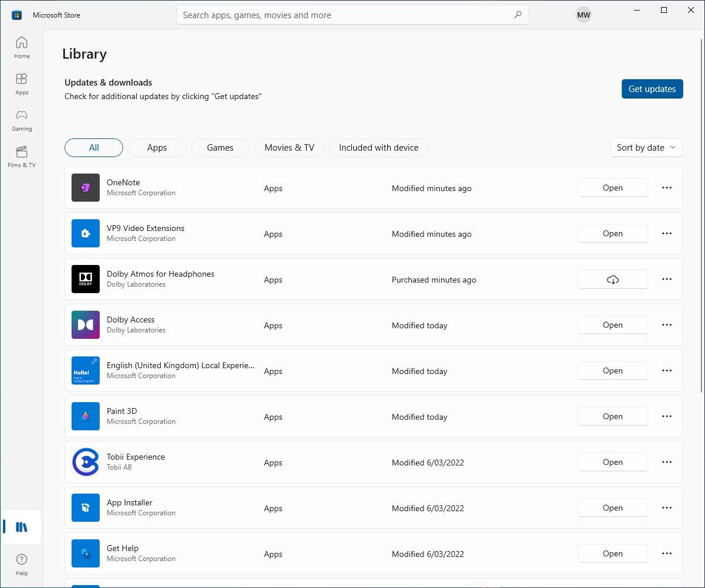Open more options for VP9 Video Extensions
Image resolution: width=705 pixels, height=588 pixels.
click(x=667, y=233)
